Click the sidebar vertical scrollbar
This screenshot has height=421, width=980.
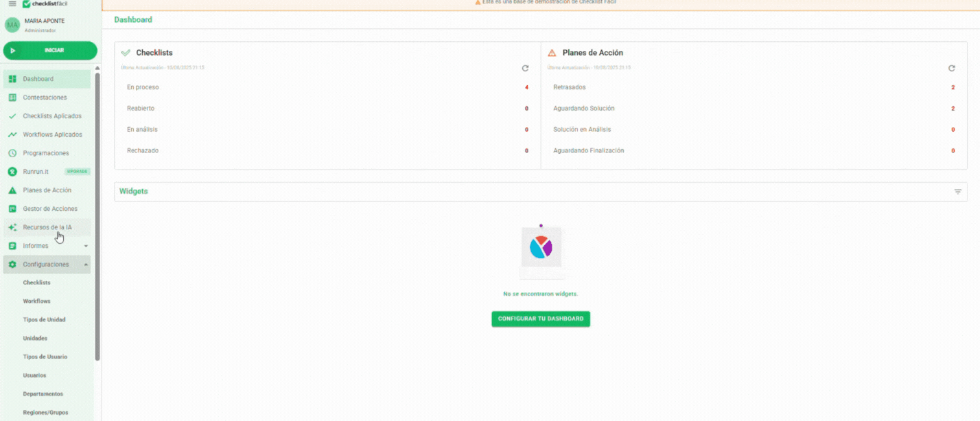click(97, 216)
